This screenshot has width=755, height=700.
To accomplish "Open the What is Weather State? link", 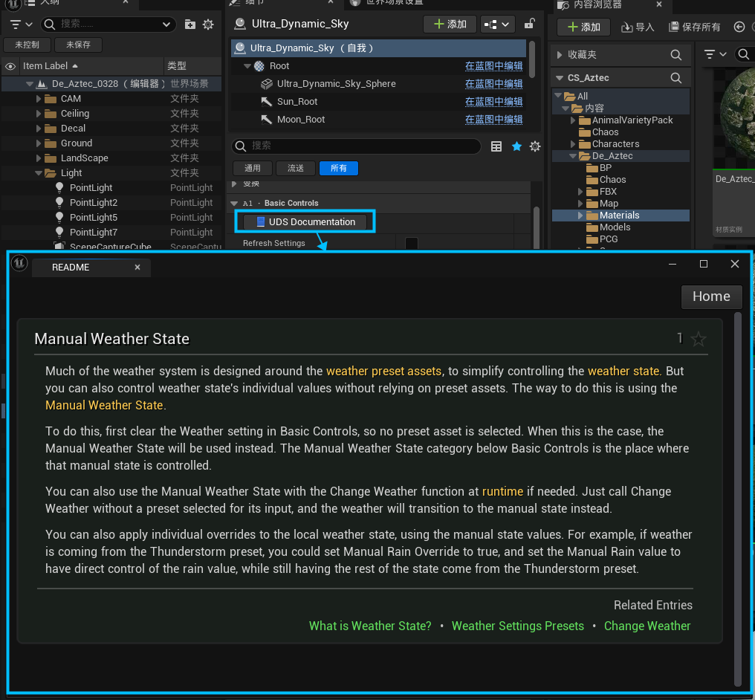I will tap(370, 626).
